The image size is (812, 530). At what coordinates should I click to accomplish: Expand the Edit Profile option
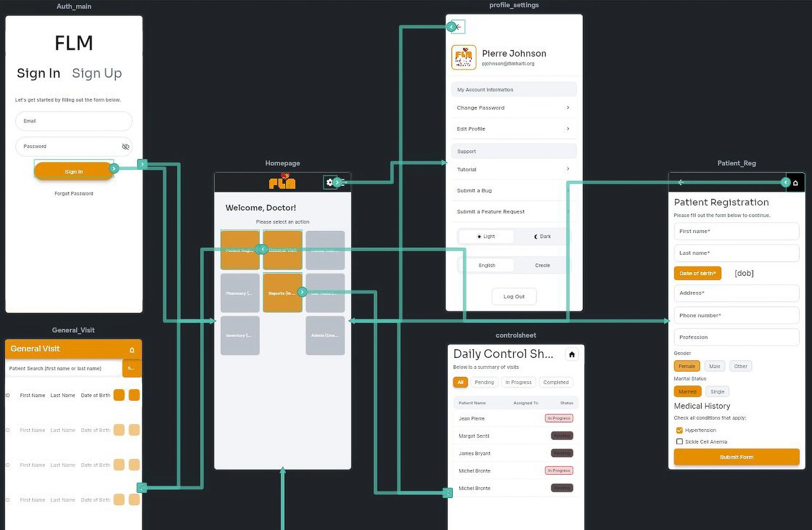pyautogui.click(x=514, y=128)
